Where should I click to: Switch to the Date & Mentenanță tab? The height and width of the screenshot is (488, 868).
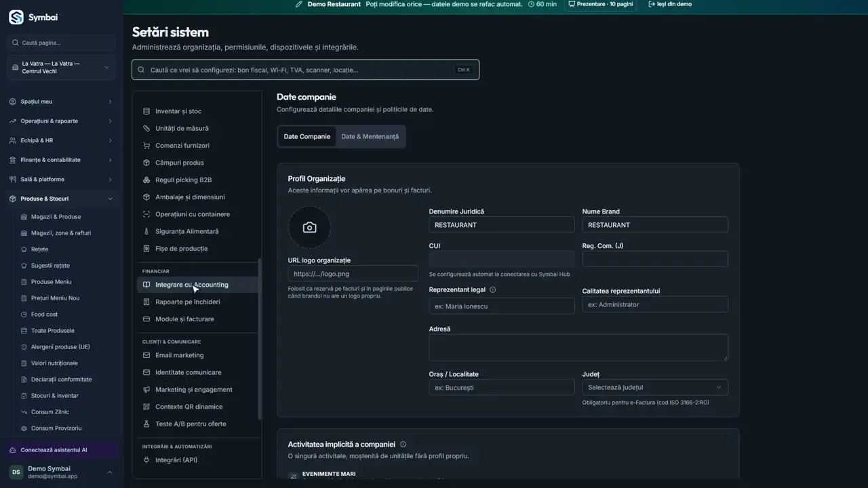click(x=370, y=136)
